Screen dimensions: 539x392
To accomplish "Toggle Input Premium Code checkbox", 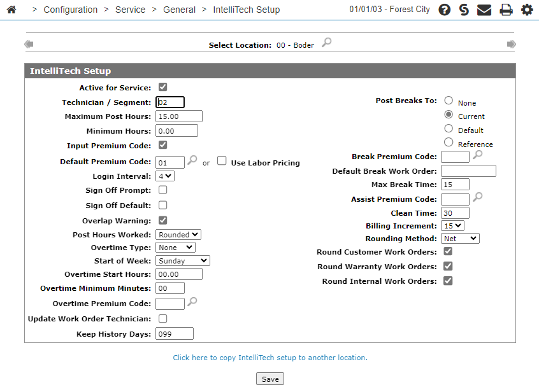I will (x=163, y=145).
